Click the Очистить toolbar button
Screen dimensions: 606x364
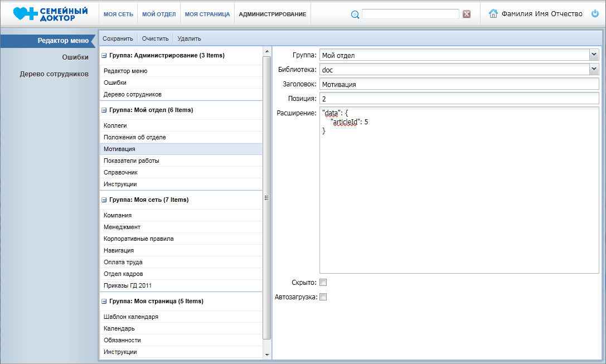click(x=155, y=38)
